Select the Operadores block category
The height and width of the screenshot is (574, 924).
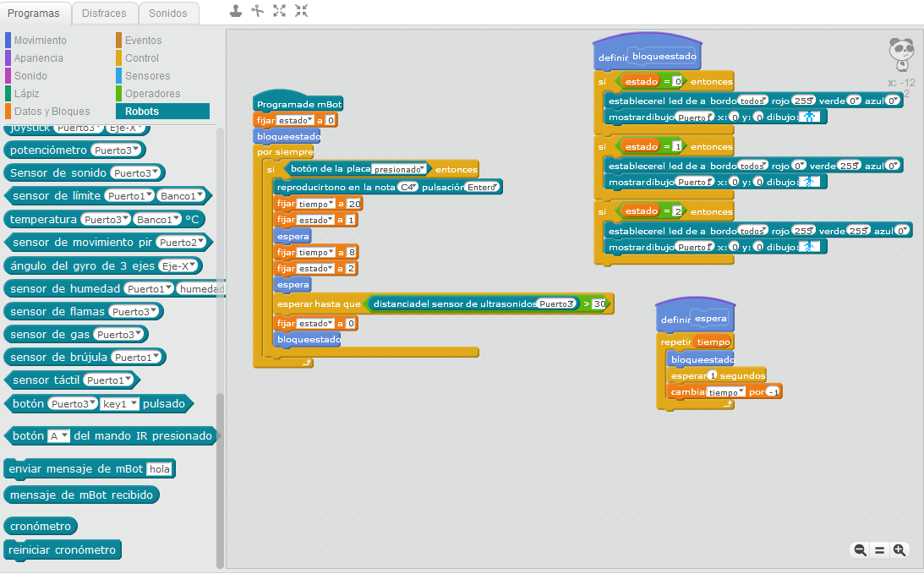153,93
